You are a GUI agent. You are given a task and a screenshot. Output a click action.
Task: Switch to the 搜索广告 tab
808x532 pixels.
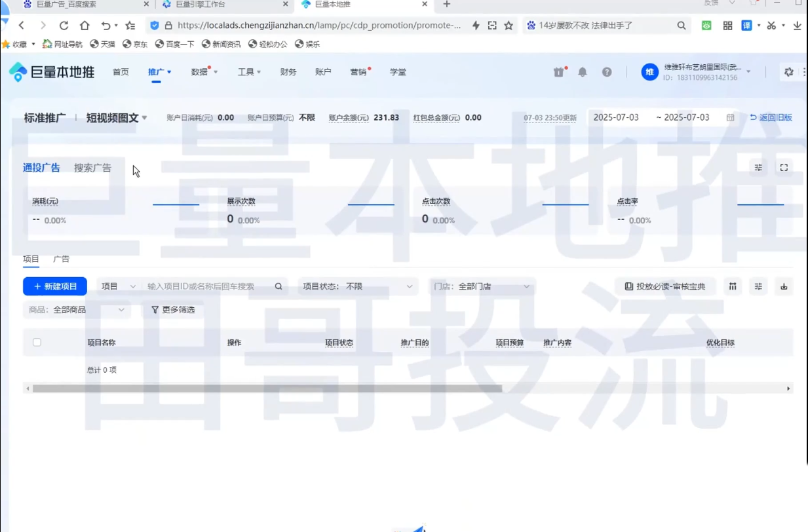pyautogui.click(x=92, y=168)
